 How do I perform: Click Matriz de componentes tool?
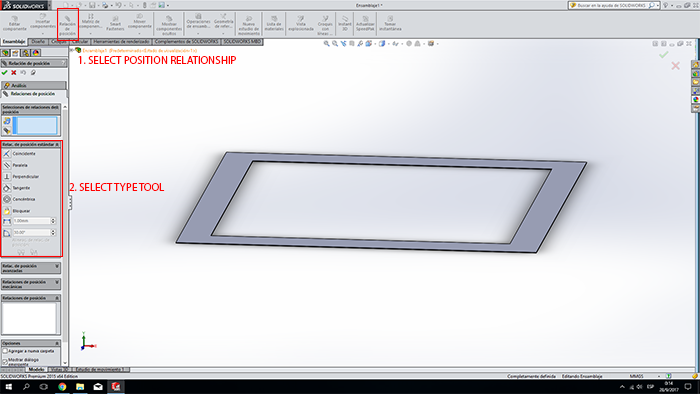coord(91,22)
